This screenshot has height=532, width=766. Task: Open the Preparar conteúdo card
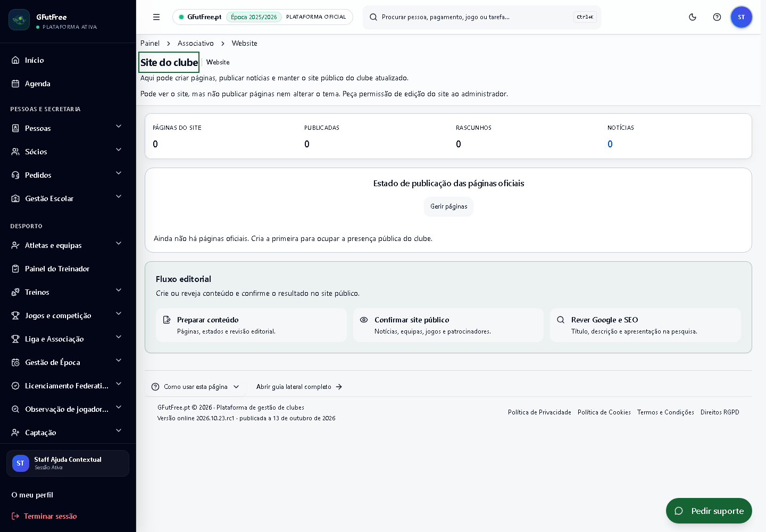[251, 325]
